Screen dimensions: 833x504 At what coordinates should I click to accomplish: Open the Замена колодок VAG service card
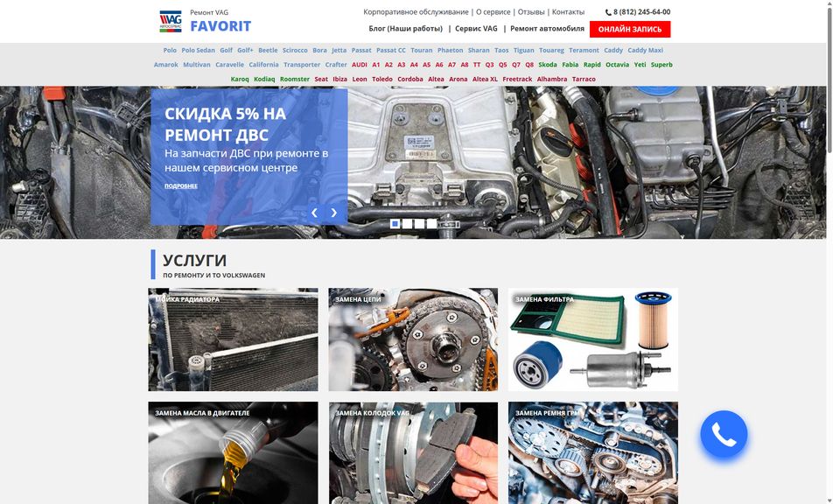click(413, 452)
